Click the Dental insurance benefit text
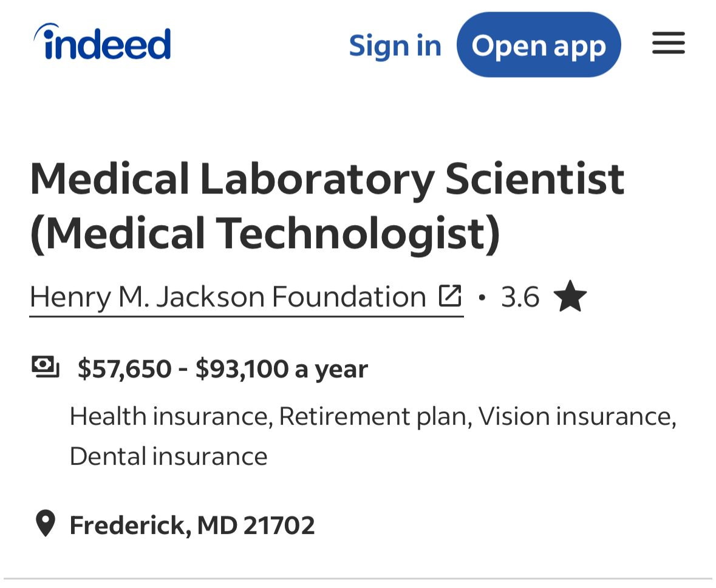The height and width of the screenshot is (588, 716). tap(168, 456)
